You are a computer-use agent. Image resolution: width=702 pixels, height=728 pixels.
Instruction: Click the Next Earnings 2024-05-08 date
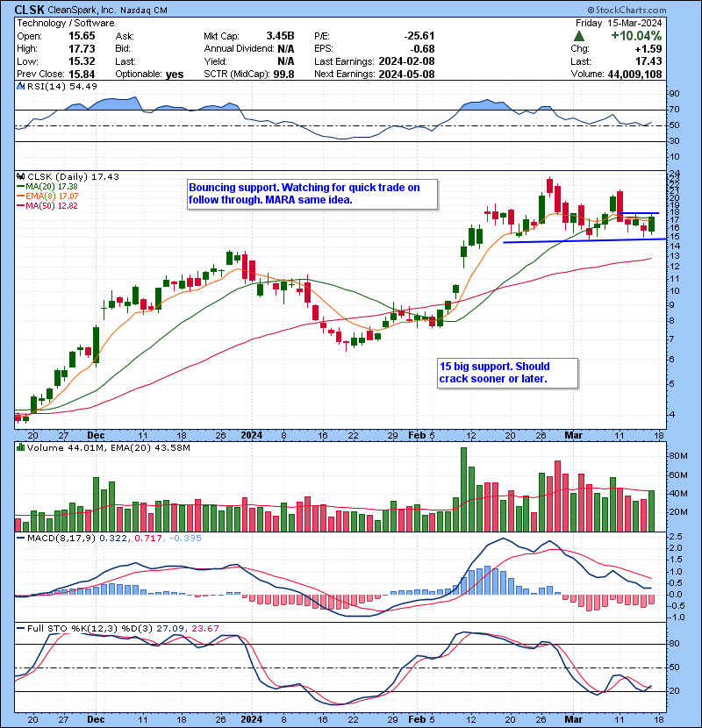pos(406,74)
